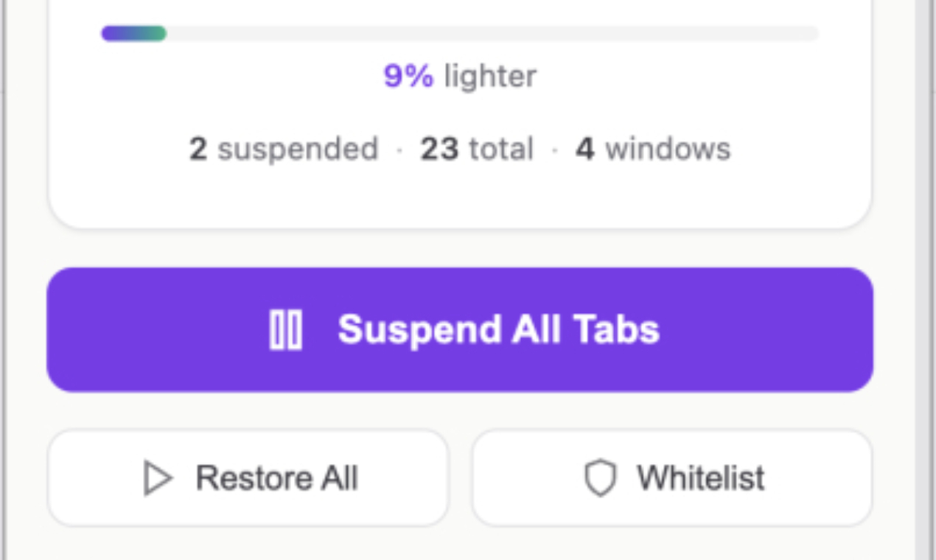Click the word "windows" in stats row
This screenshot has height=560, width=936.
[x=668, y=149]
